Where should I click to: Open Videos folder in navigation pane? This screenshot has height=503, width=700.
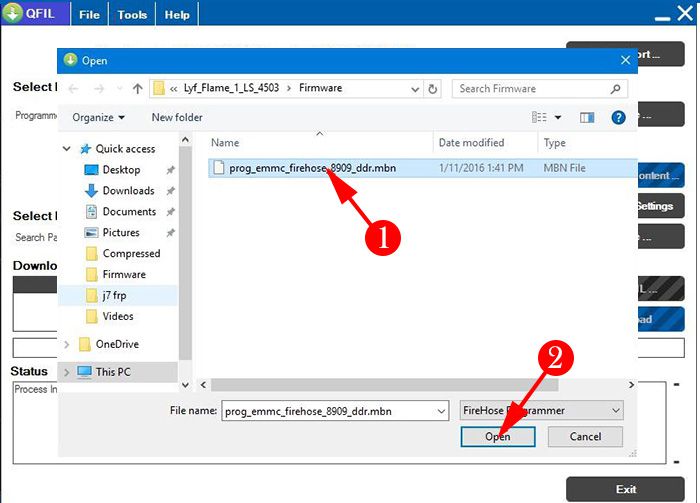[118, 316]
